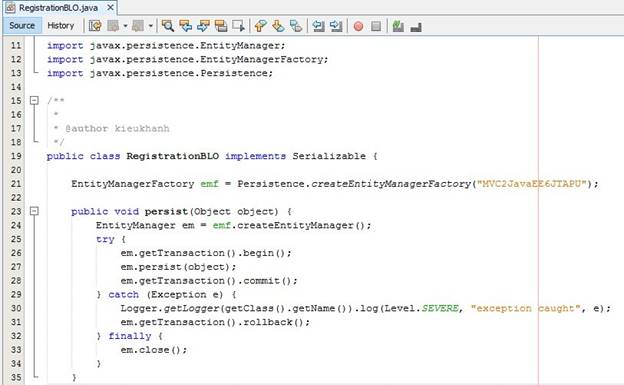Open the Forward history dropdown arrow
This screenshot has width=624, height=385.
click(x=150, y=26)
